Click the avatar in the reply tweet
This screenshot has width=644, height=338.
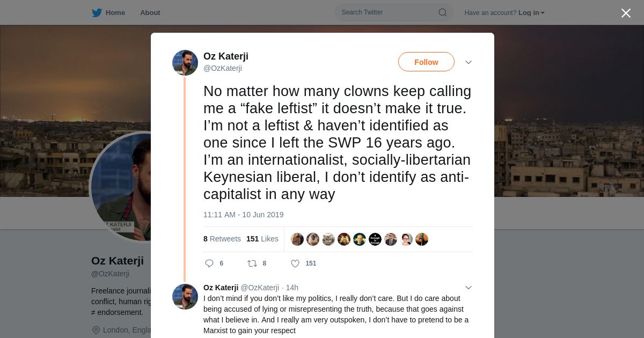[185, 297]
